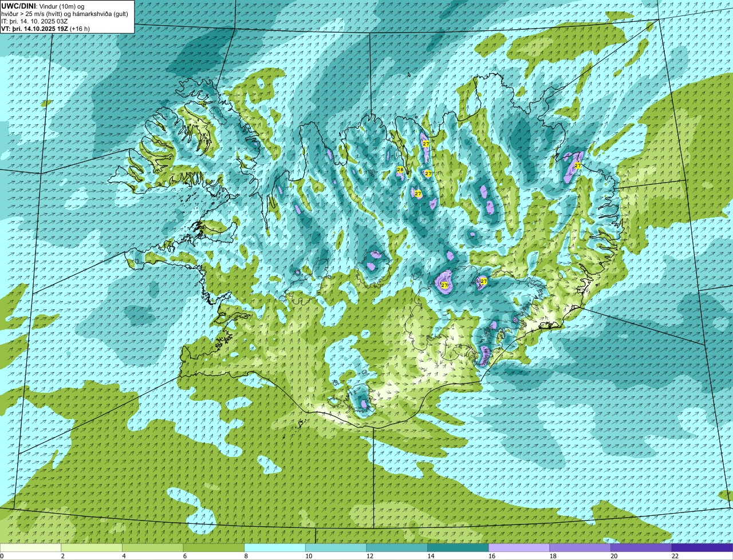Pick the 18–20 m/s medium purple swatch

[580, 547]
